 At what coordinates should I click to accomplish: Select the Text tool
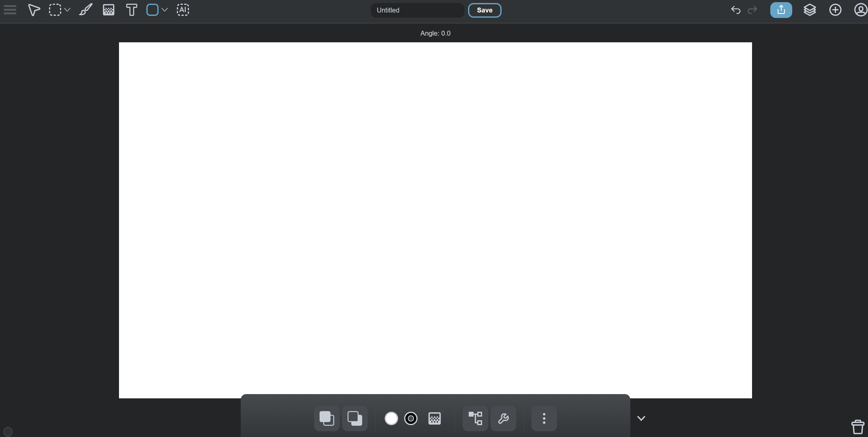[x=131, y=10]
